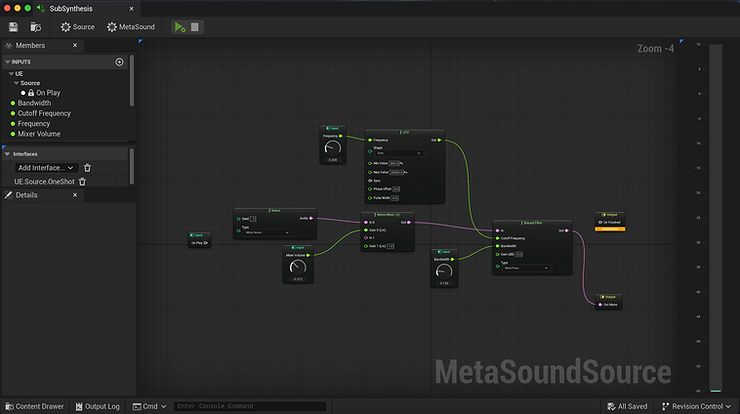740x414 pixels.
Task: Open the Revision Control menu
Action: pyautogui.click(x=696, y=406)
